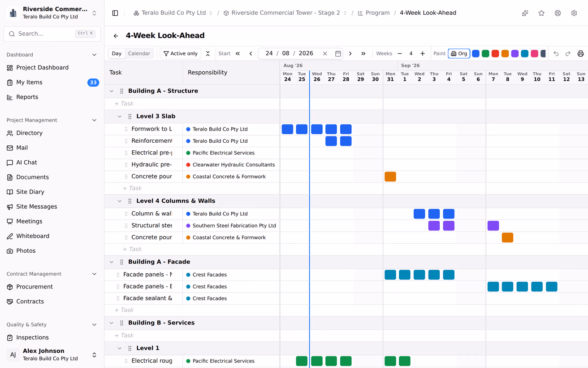Open AI Chat in sidebar
The width and height of the screenshot is (588, 368).
click(52, 162)
